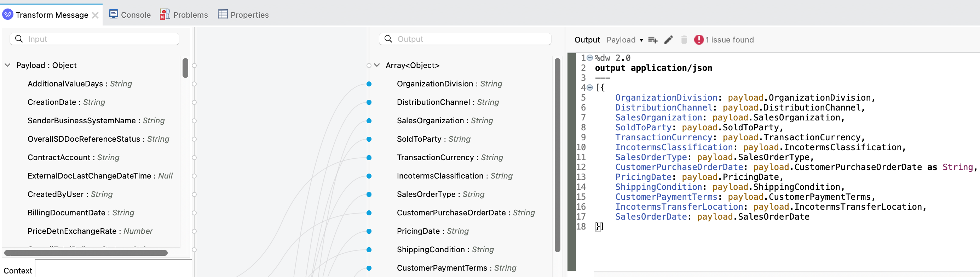Click 'ShippingCondition' key on line 14
The image size is (980, 277).
(658, 187)
